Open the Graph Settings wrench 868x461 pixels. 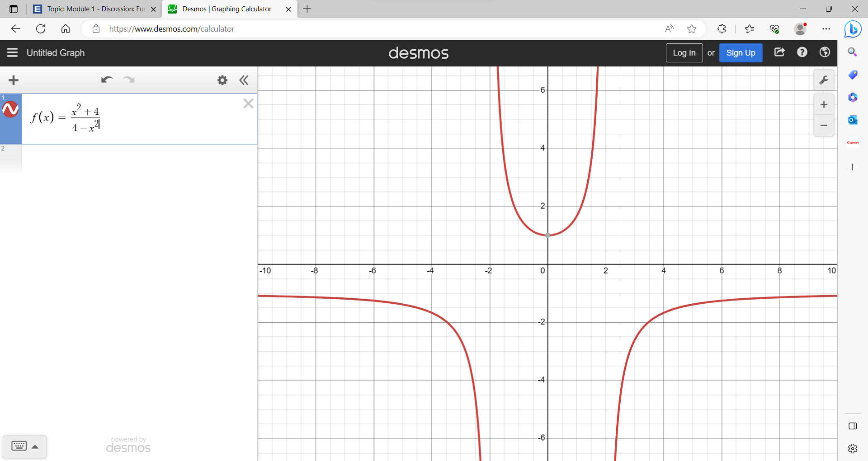point(824,80)
